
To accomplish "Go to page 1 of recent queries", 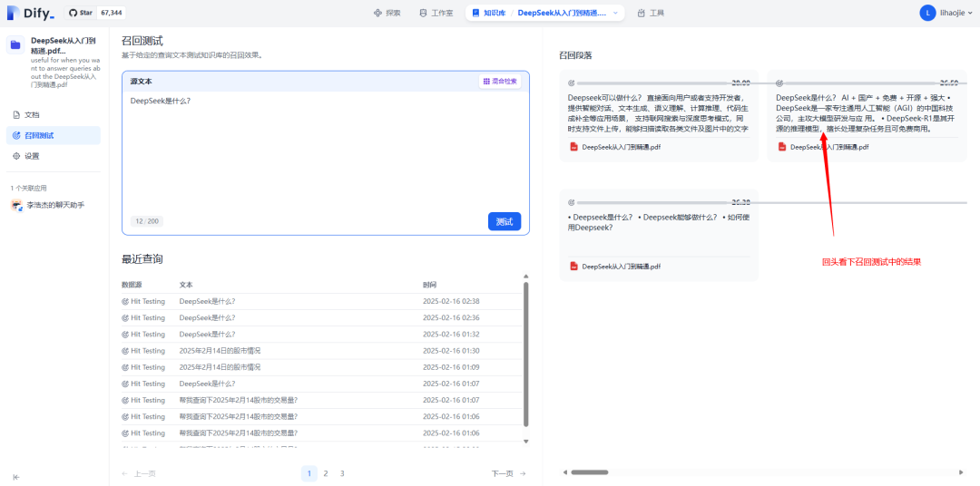I will coord(309,473).
